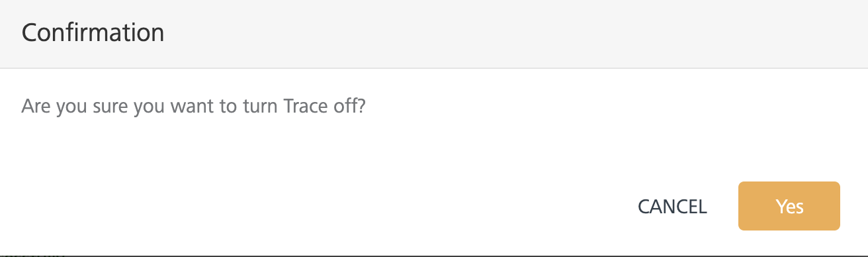Click the CANCEL button
Screen dimensions: 868x257
pyautogui.click(x=672, y=206)
